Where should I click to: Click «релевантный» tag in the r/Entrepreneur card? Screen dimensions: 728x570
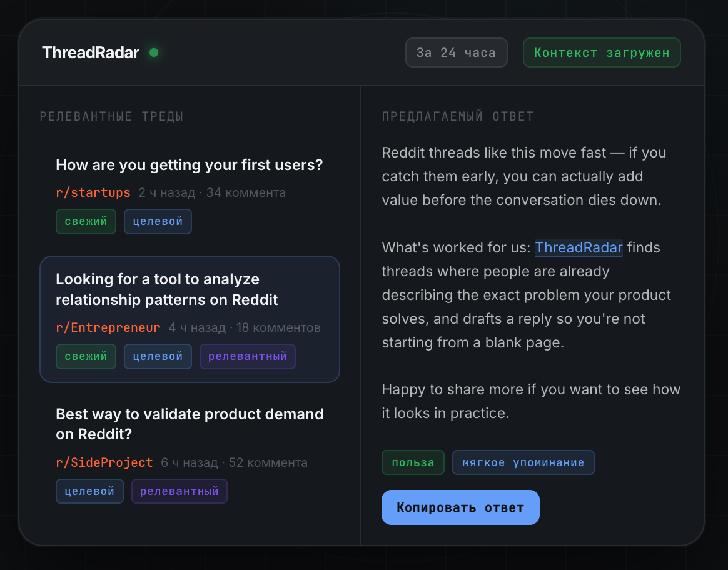tap(248, 356)
